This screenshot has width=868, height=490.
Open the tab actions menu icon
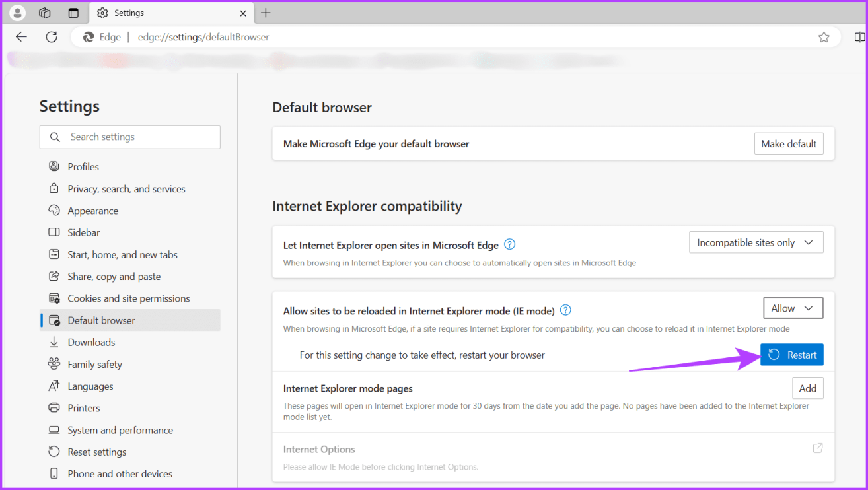coord(73,13)
